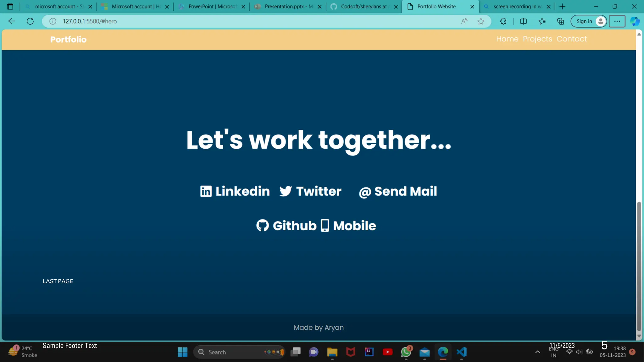644x362 pixels.
Task: Open the Send Mail link
Action: (x=398, y=191)
